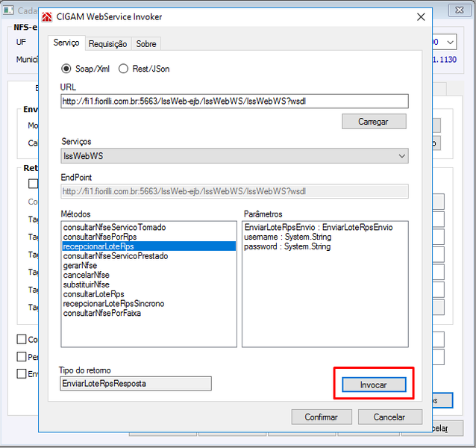Select method consultarNfseServicoPrestado

click(x=148, y=256)
